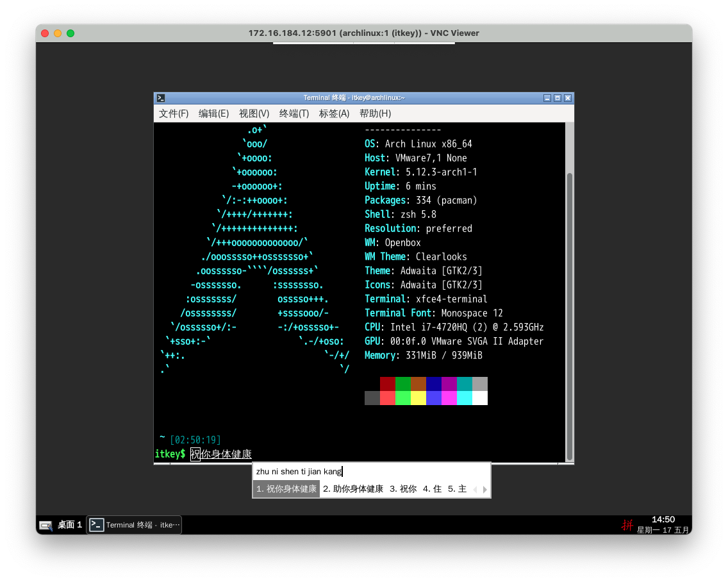The width and height of the screenshot is (728, 582).
Task: Open the 视图(V) menu
Action: pyautogui.click(x=254, y=114)
